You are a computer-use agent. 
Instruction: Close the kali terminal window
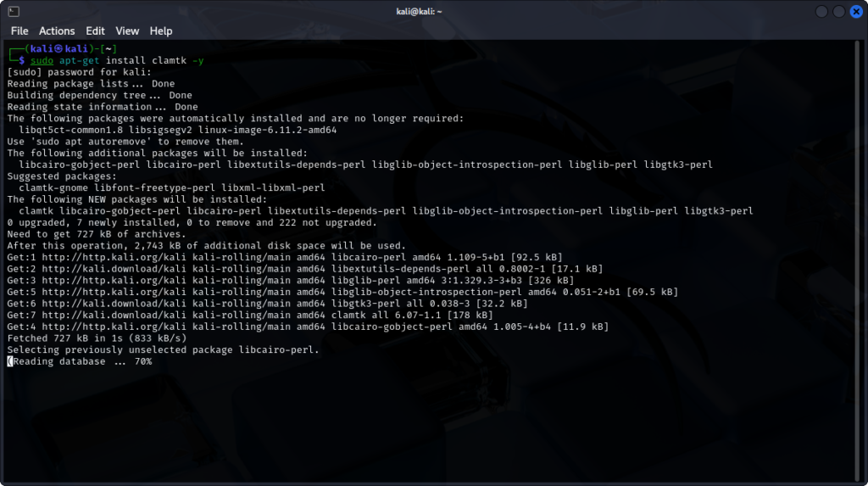855,11
